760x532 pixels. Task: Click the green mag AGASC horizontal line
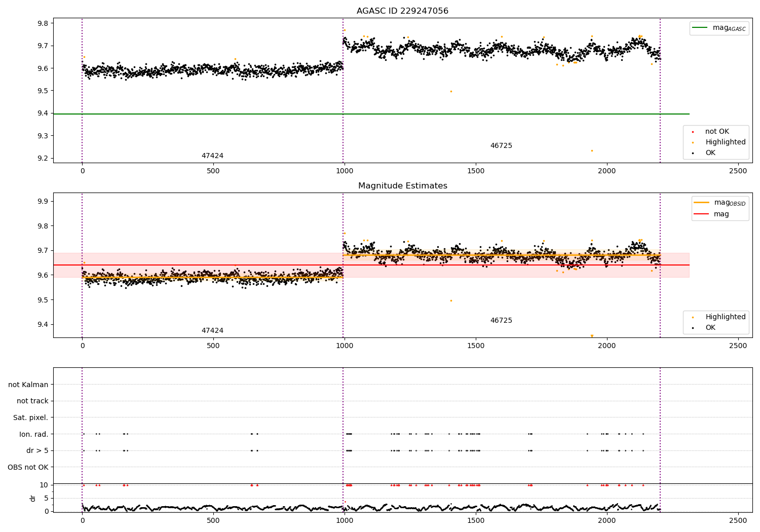click(371, 114)
